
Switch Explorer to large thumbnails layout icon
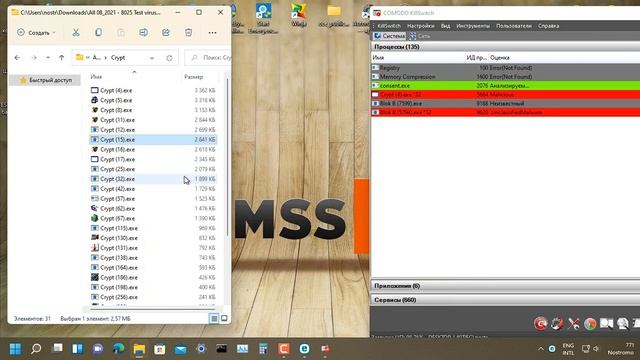click(x=224, y=318)
